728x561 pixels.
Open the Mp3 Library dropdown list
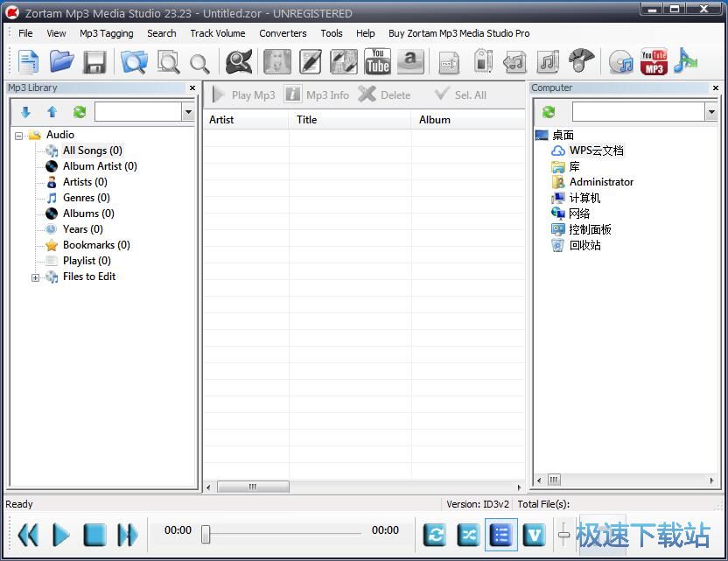(188, 112)
